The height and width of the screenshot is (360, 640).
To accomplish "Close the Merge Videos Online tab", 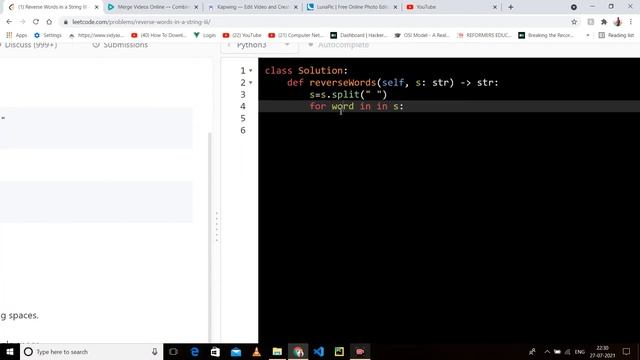I will click(196, 7).
